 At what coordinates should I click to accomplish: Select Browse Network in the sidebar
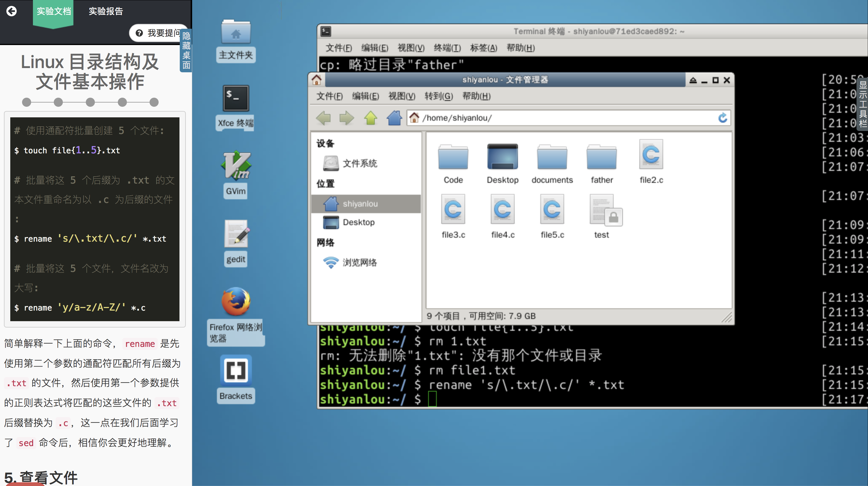pyautogui.click(x=359, y=263)
